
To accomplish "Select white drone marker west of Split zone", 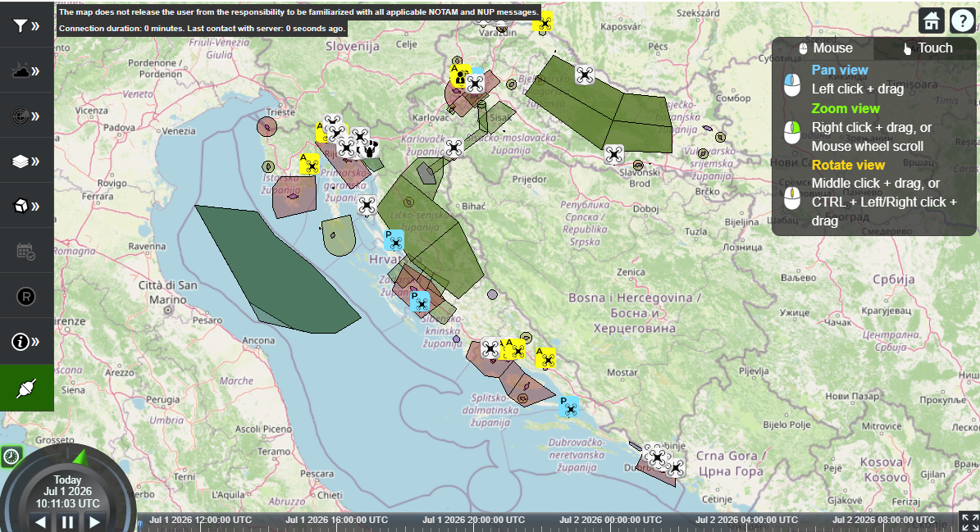I will coord(490,348).
